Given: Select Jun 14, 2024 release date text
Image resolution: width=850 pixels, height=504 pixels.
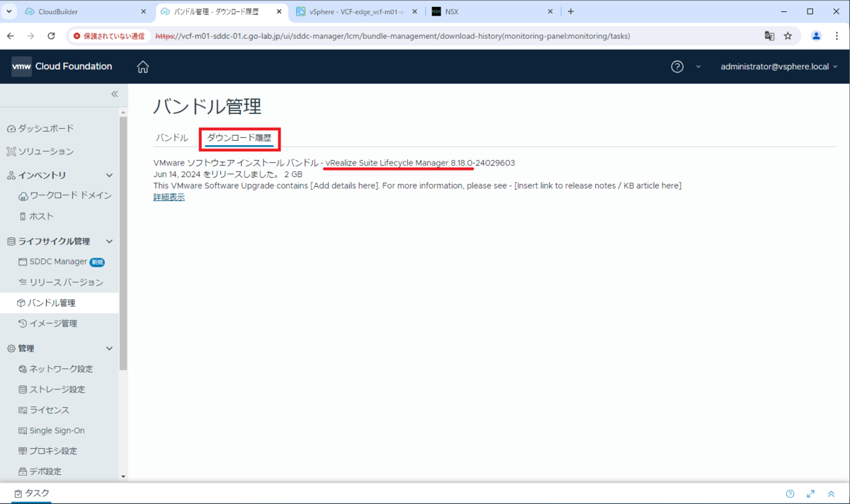Looking at the screenshot, I should click(177, 174).
